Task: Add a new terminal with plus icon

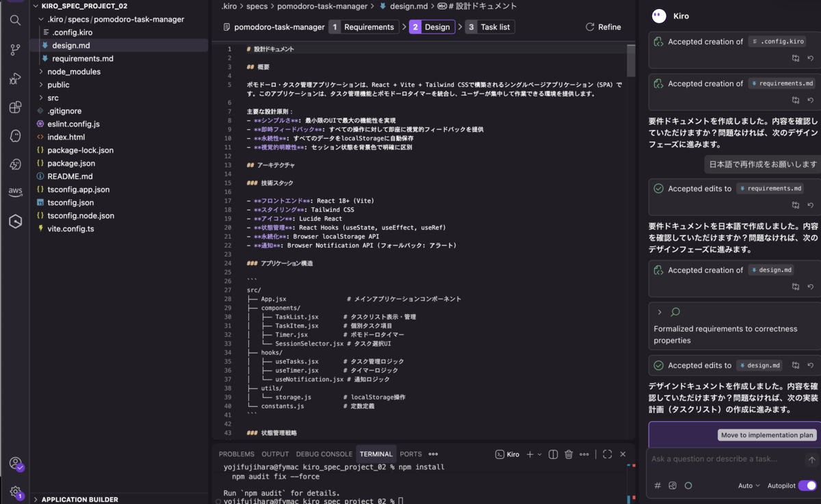Action: (530, 454)
